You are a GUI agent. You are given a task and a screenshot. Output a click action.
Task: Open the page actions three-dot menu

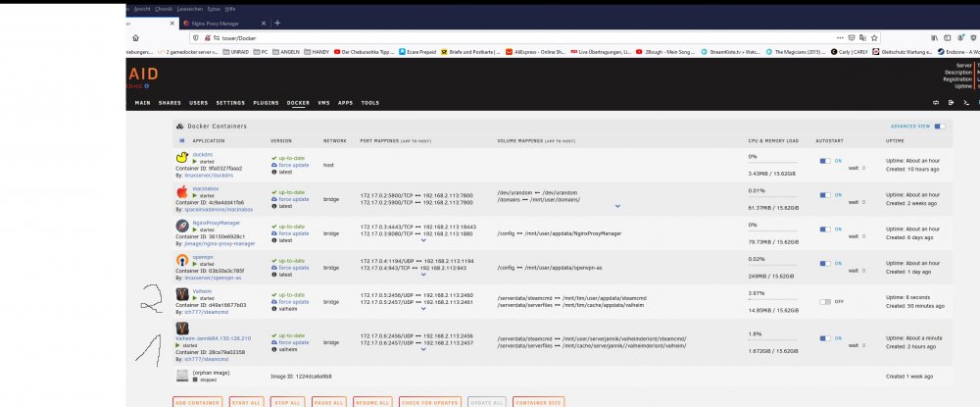tap(840, 38)
